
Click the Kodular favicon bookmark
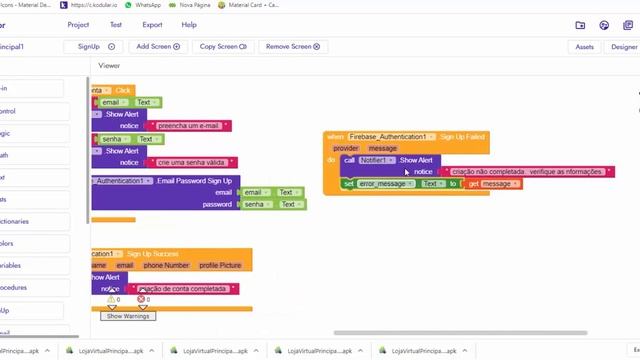64,5
